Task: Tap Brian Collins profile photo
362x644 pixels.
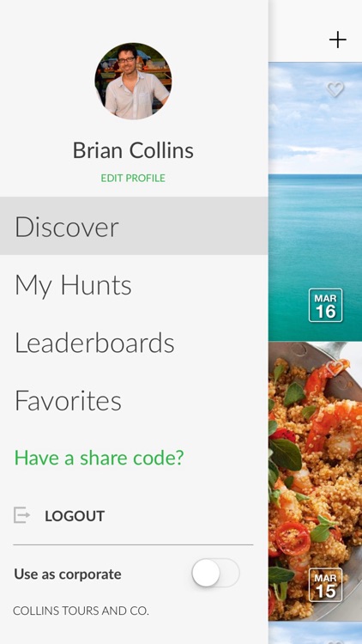Action: 133,81
